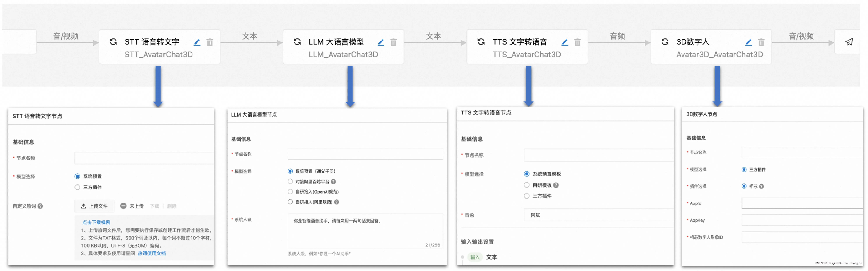This screenshot has width=868, height=271.
Task: Select 系统预置 (通义千问) model option
Action: (290, 171)
